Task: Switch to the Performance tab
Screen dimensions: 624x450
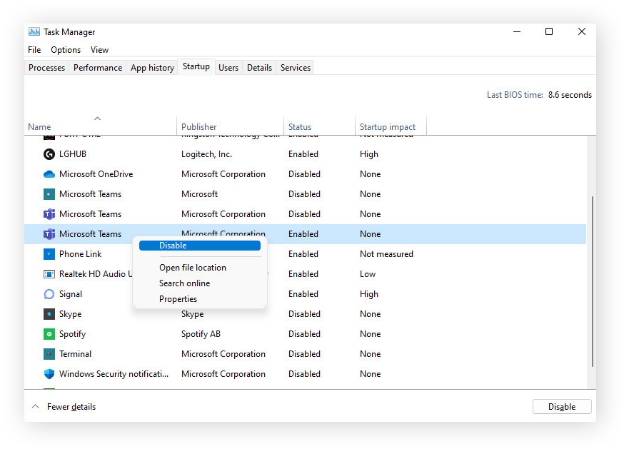Action: click(97, 68)
